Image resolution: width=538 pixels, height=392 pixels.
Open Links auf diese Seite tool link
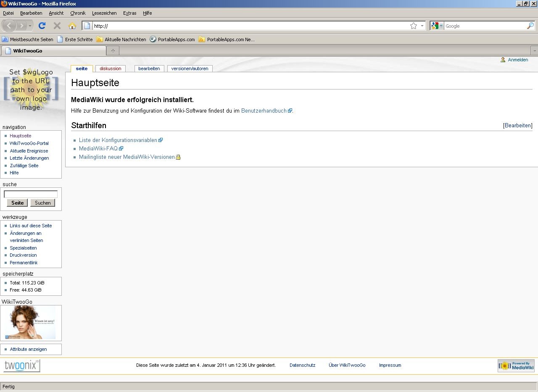(x=31, y=226)
